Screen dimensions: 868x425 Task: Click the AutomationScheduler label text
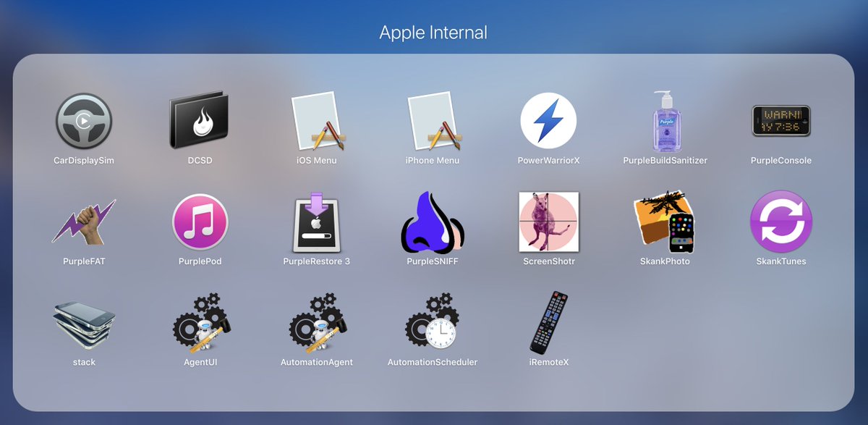[x=433, y=362]
